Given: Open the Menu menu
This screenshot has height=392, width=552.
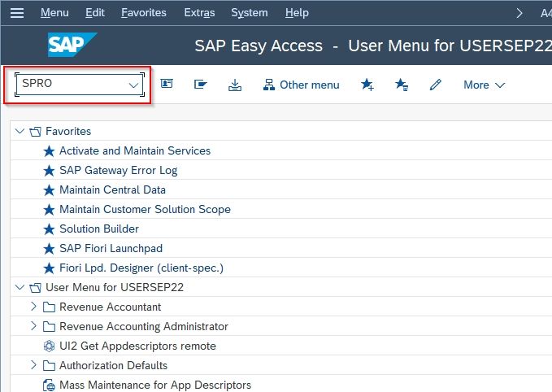Looking at the screenshot, I should (x=54, y=13).
